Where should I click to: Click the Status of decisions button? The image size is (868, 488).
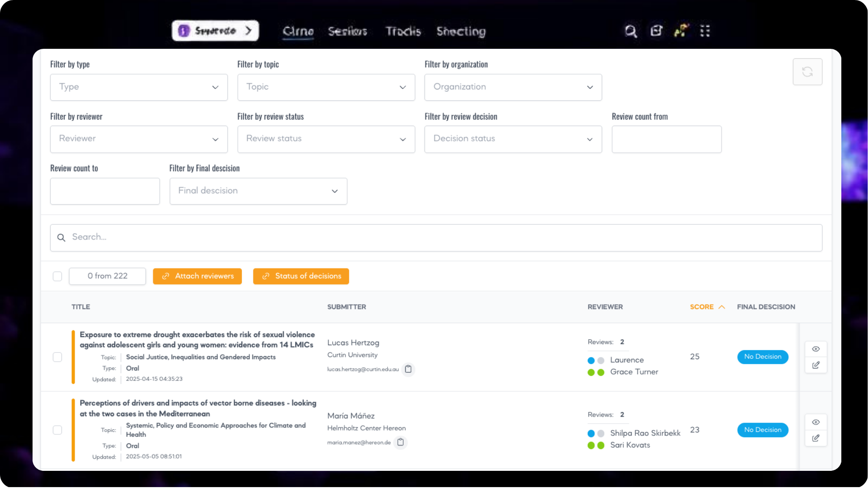point(301,276)
